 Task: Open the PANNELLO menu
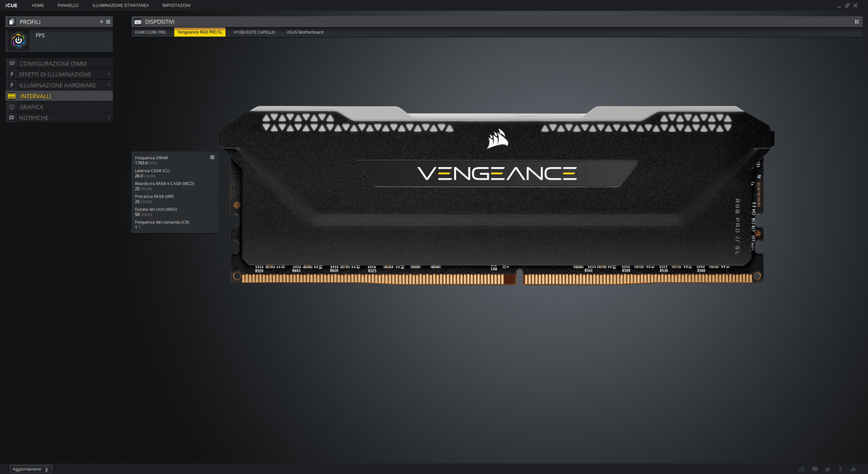coord(68,5)
